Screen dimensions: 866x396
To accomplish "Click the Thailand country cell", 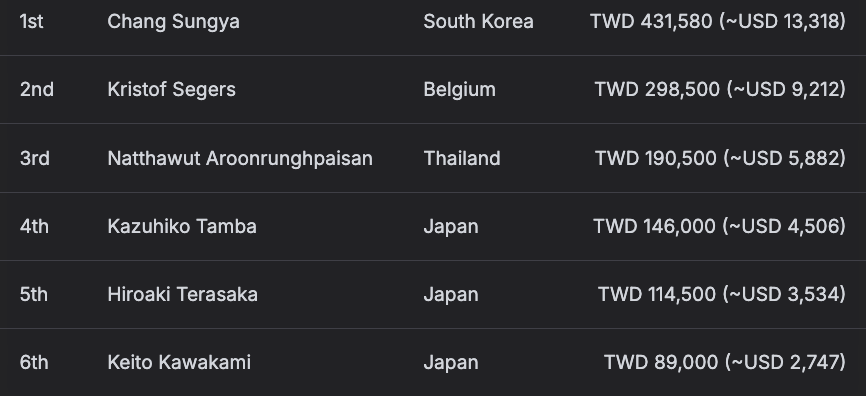I will click(x=462, y=159).
